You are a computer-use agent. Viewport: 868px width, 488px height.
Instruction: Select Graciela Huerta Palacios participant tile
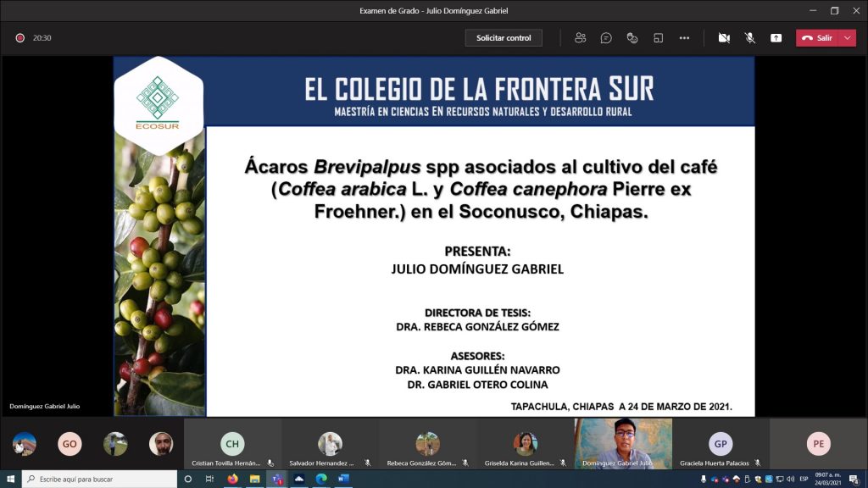721,444
